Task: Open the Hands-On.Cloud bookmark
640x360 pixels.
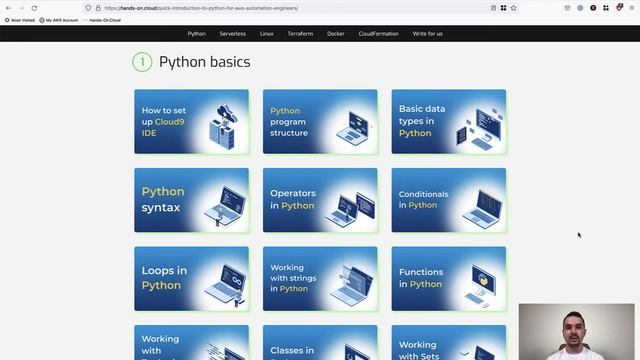Action: click(x=102, y=20)
